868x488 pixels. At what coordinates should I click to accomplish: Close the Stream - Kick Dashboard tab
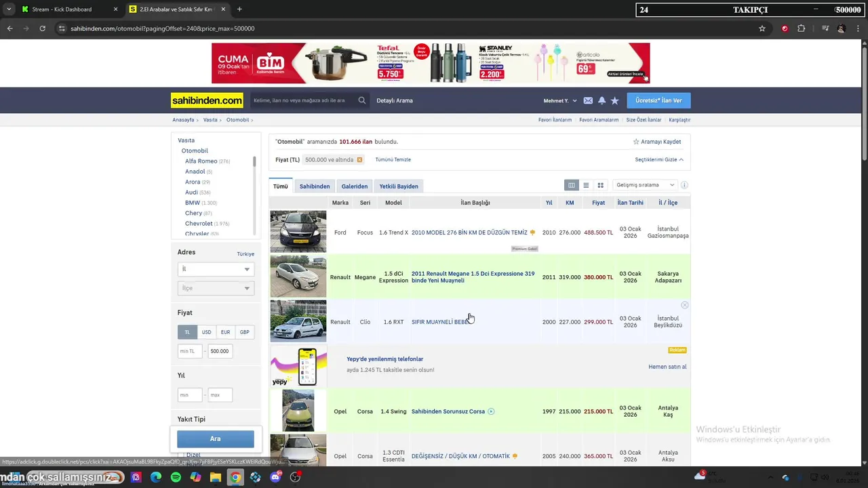pos(115,9)
